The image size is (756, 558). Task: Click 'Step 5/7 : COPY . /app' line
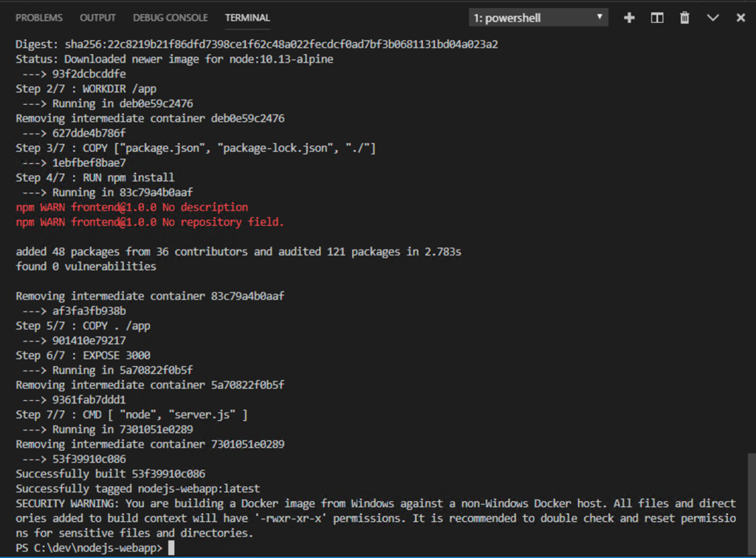click(83, 325)
